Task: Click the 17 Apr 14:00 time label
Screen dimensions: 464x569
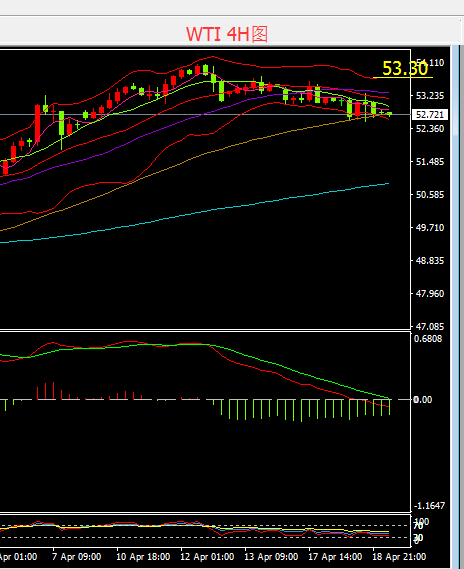Action: point(335,557)
